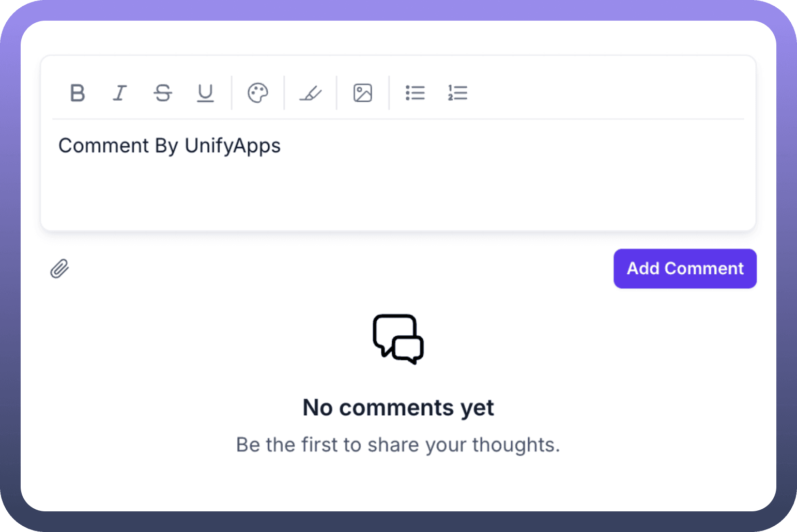Select the 'No comments yet' heading
Image resolution: width=797 pixels, height=532 pixels.
[x=398, y=408]
